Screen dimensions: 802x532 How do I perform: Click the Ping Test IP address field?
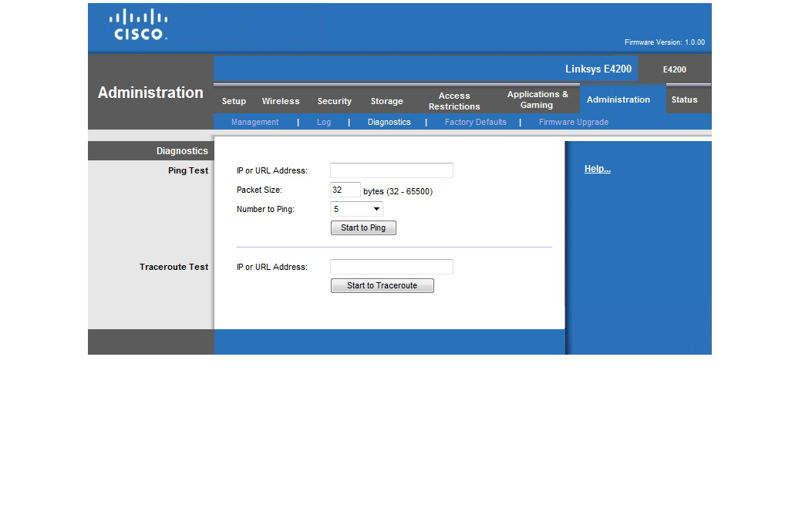tap(391, 170)
